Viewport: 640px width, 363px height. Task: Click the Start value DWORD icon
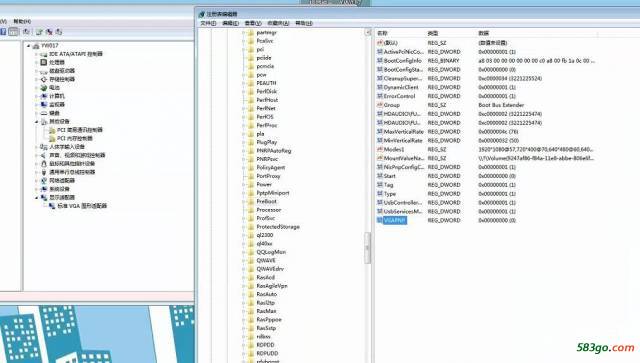click(380, 176)
